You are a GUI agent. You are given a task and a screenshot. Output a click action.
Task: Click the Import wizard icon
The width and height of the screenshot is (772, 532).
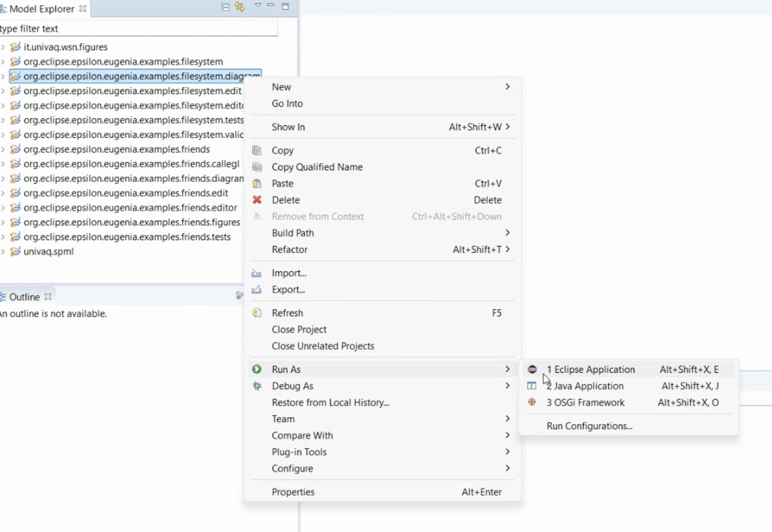[x=257, y=273]
